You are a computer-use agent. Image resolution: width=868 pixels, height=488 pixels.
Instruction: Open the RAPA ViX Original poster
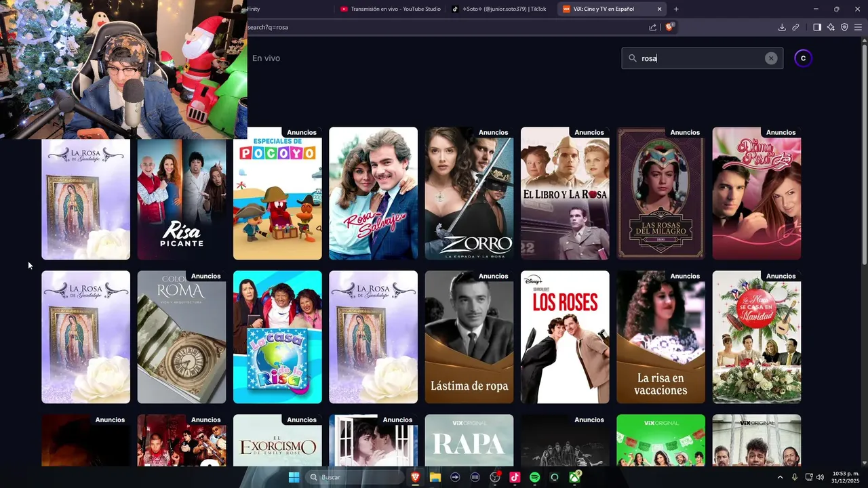click(x=469, y=440)
